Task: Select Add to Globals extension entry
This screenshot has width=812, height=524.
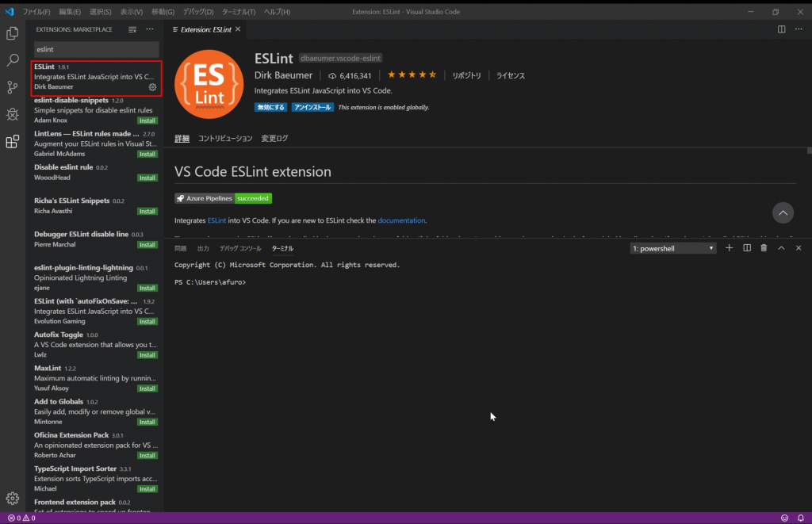Action: point(96,412)
